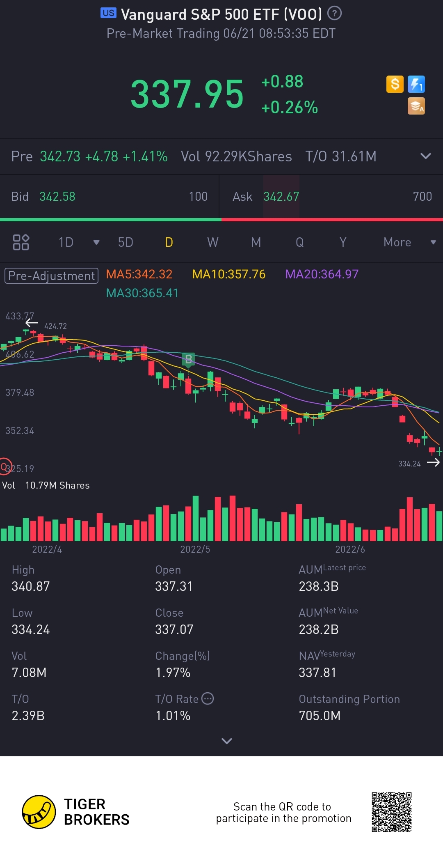Open the T/O Rate info icon
The width and height of the screenshot is (443, 868).
(208, 698)
